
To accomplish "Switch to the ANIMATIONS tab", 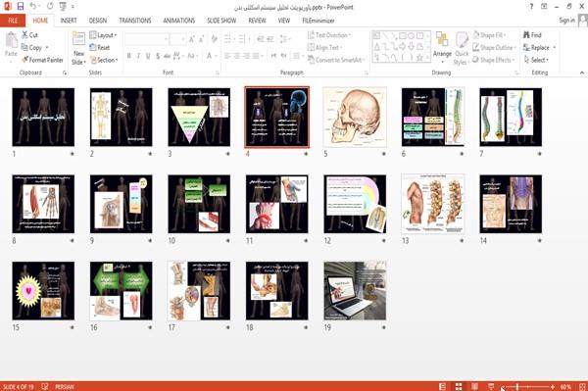I will 179,21.
